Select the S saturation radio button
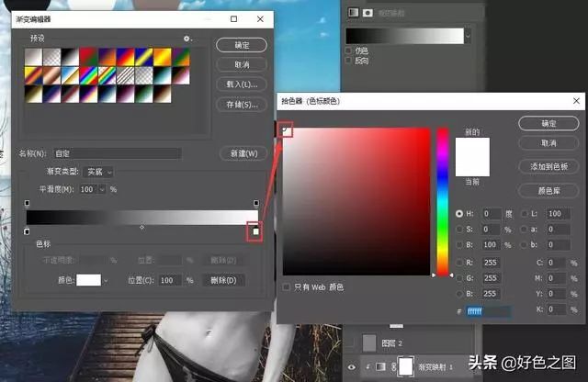The height and width of the screenshot is (382, 588). [x=460, y=229]
